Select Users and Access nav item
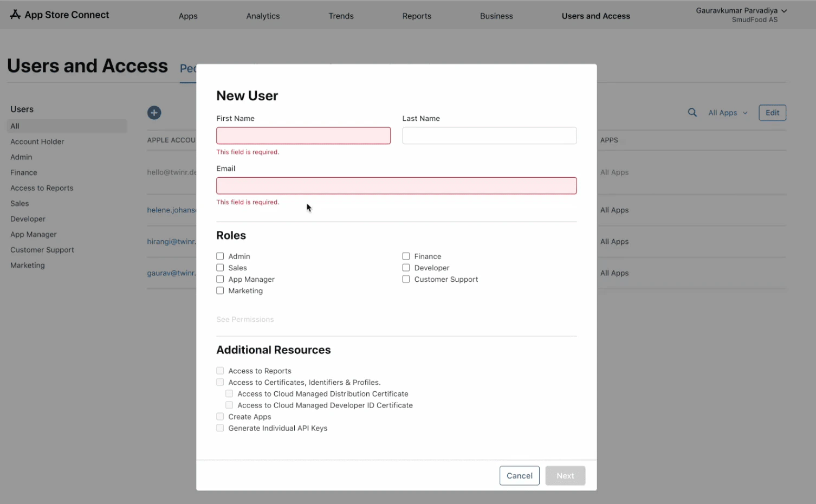The image size is (816, 504). (x=595, y=16)
